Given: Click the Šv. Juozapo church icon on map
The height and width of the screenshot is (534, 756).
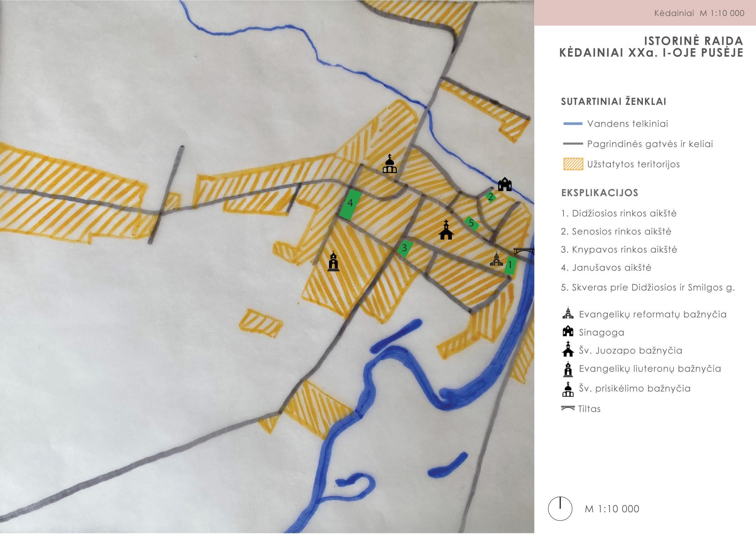Looking at the screenshot, I should point(446,230).
